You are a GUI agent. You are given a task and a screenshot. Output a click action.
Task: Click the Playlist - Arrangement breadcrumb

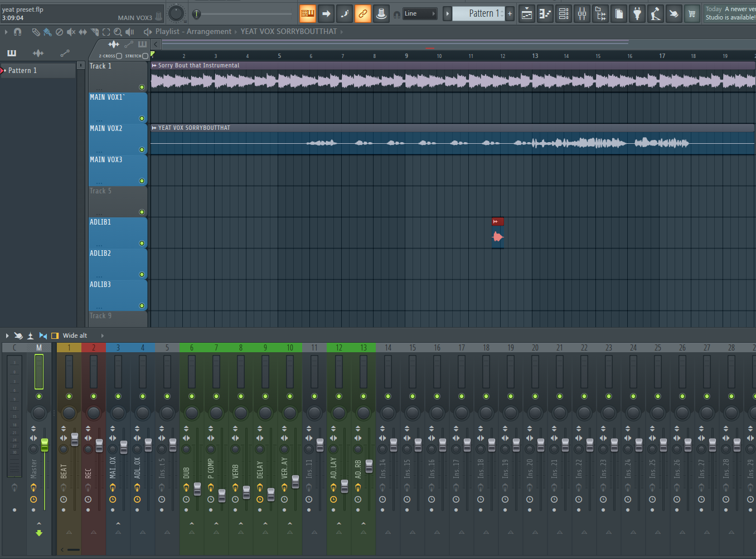coord(193,32)
